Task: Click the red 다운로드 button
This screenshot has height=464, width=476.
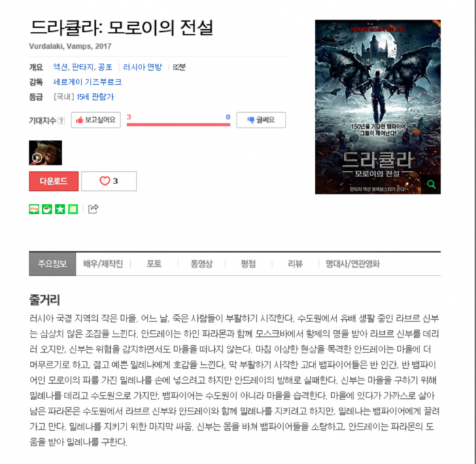Action: pos(54,181)
